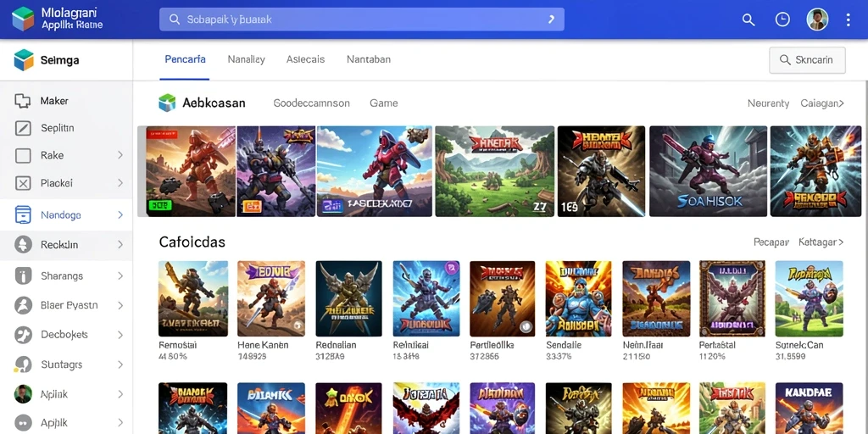Click the Maker icon in the sidebar
The height and width of the screenshot is (434, 868).
[23, 101]
